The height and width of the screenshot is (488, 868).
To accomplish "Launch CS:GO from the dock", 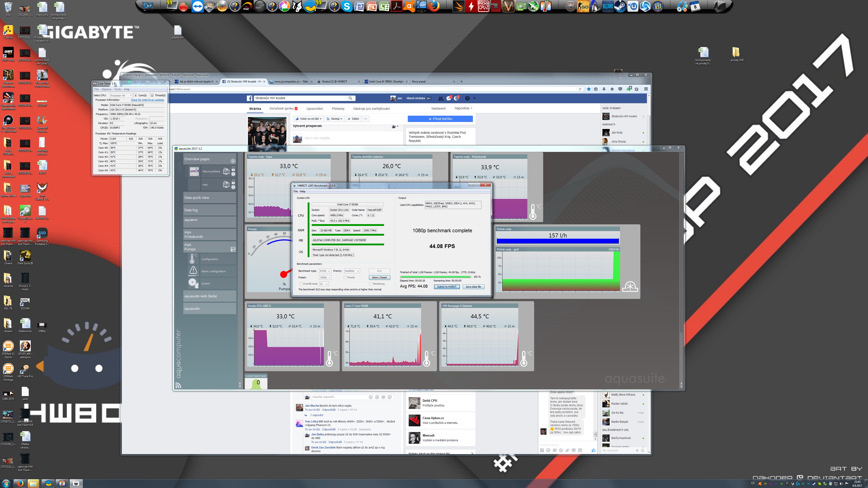I will [x=583, y=6].
